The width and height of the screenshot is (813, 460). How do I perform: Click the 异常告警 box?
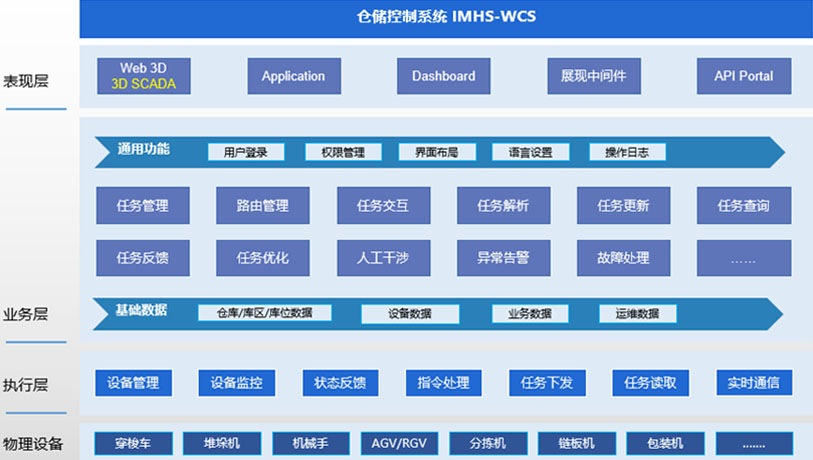[503, 257]
